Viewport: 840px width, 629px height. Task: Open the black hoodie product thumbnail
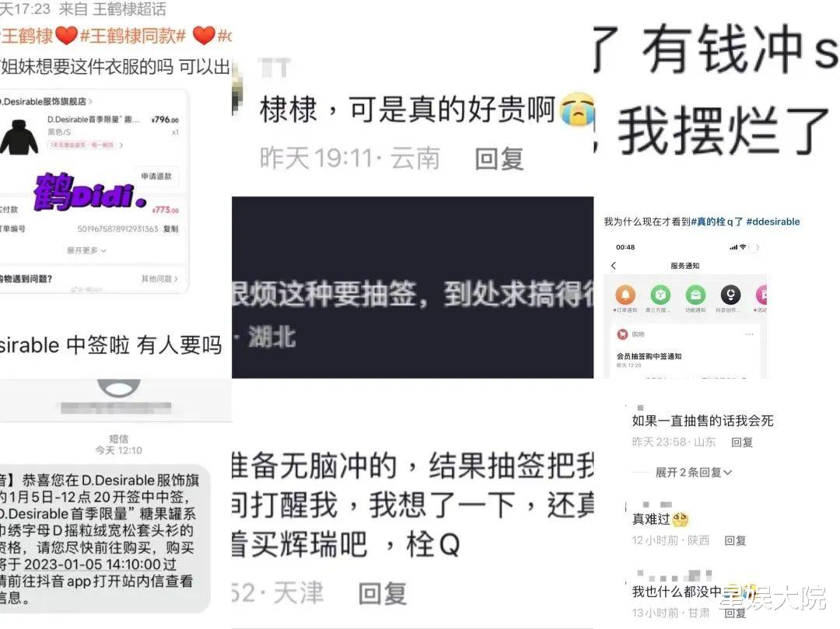click(x=19, y=137)
